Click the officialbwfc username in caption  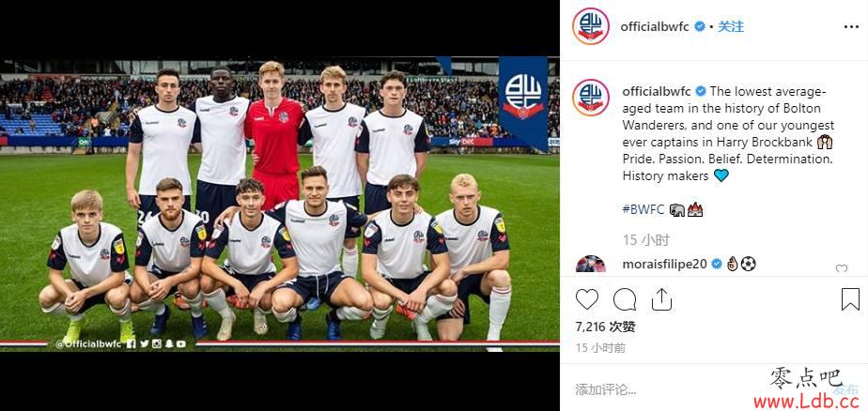657,91
